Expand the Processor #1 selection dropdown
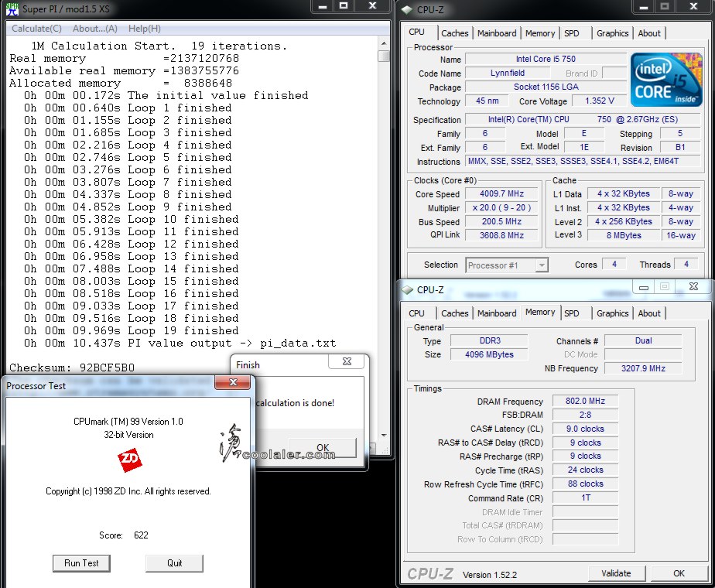 [x=541, y=265]
